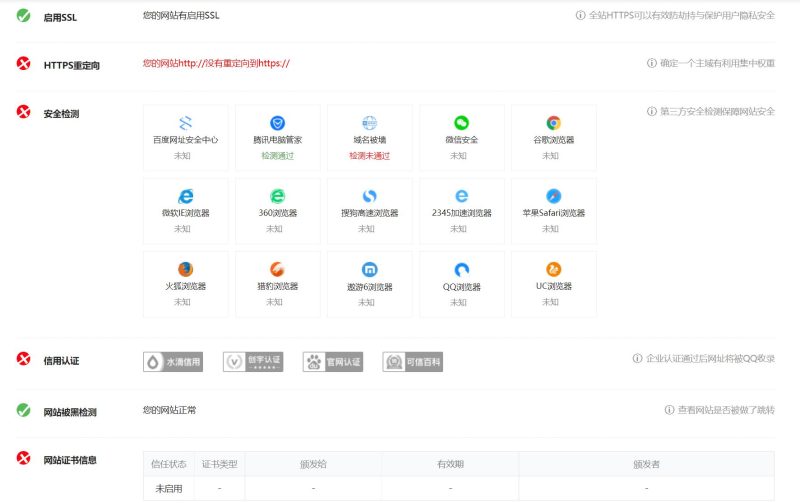Click the 未知 status under UC浏览器
Screen dimensions: 800x503
(550, 301)
